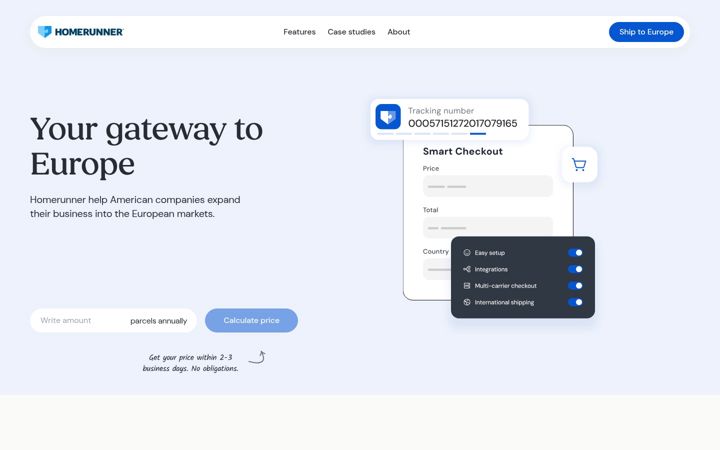Click the Total field in Smart Checkout
This screenshot has width=720, height=450.
pos(488,227)
